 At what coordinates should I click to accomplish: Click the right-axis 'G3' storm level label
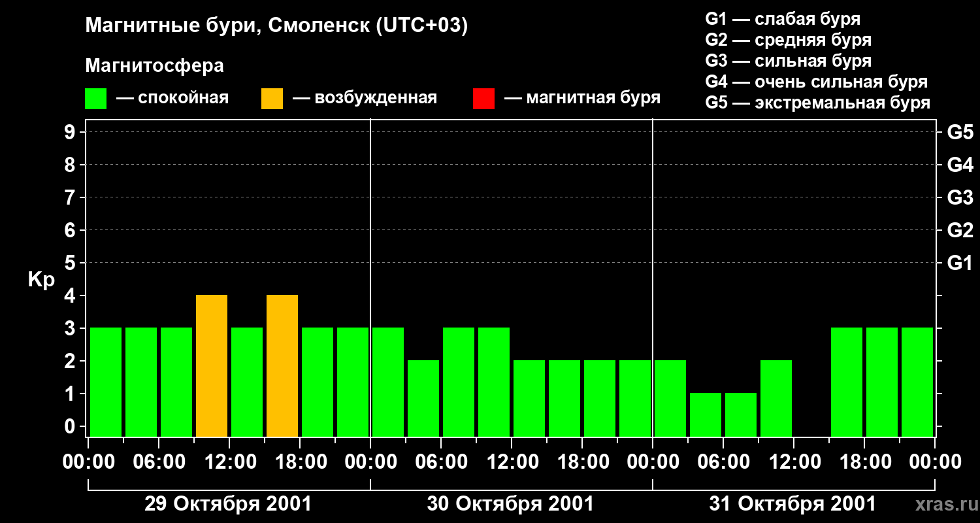(x=960, y=197)
